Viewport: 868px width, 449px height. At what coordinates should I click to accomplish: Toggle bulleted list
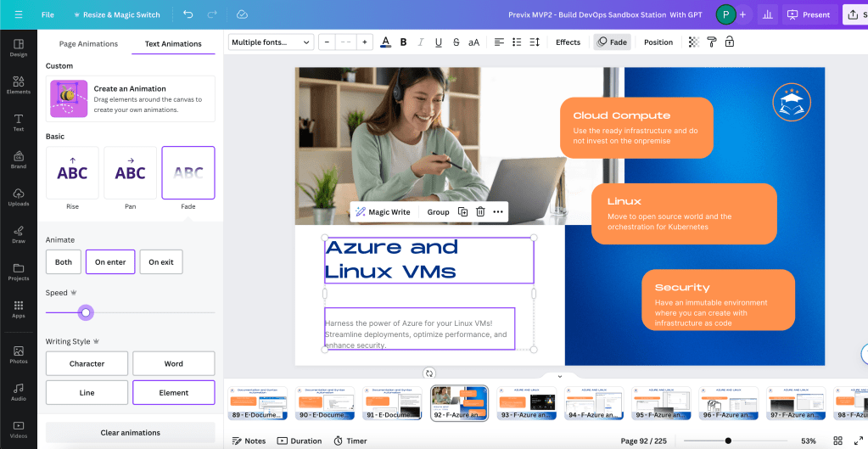(517, 42)
